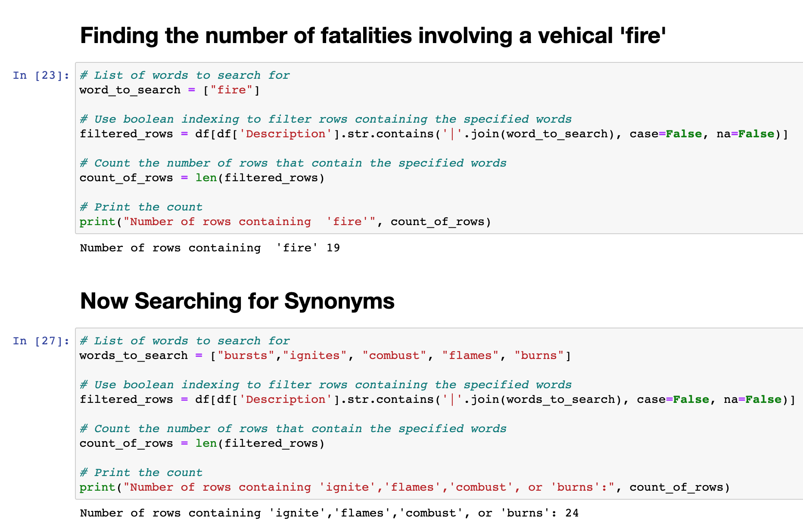Click count_of_rows = len line in cell 27

pyautogui.click(x=202, y=444)
